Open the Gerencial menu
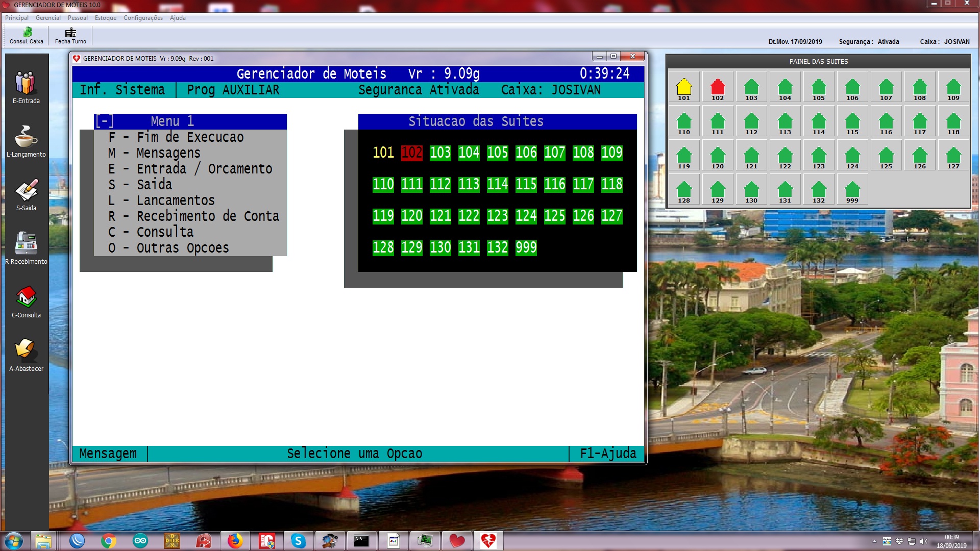Screen dimensions: 980x551 coord(48,18)
